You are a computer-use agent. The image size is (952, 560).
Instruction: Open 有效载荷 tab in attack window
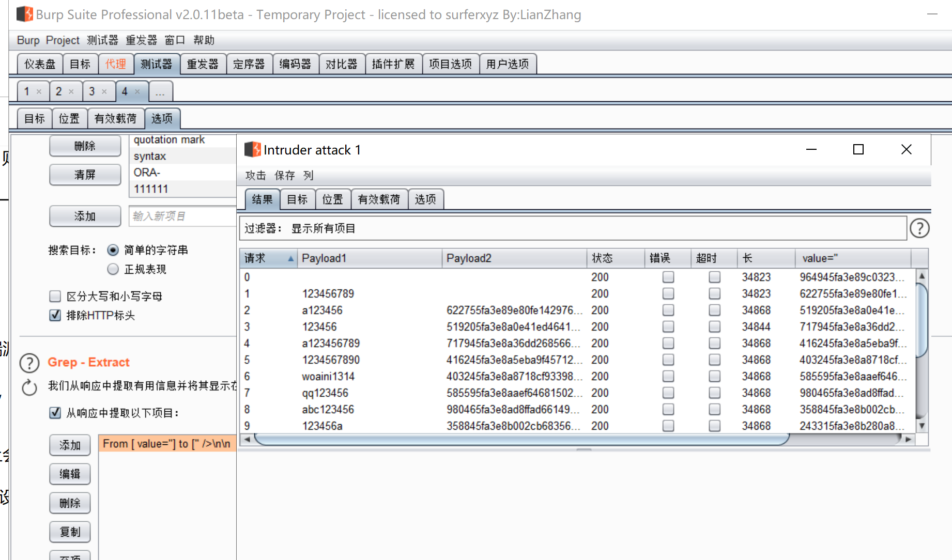coord(379,199)
